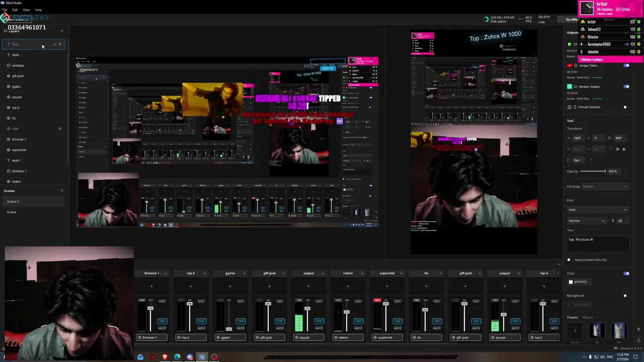Collapse the audio mixer panel chevron
The width and height of the screenshot is (644, 362).
(559, 264)
